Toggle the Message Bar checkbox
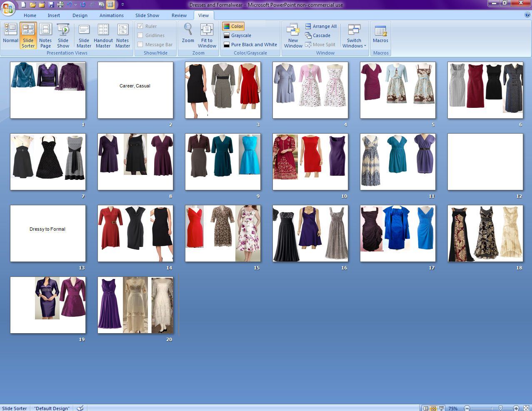Screen dimensions: 532x411 [140, 45]
